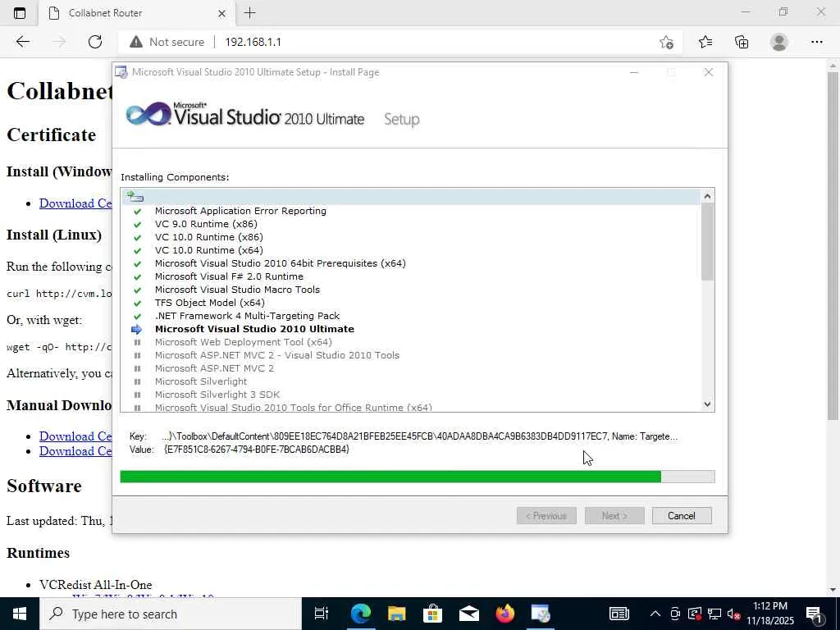This screenshot has height=630, width=840.
Task: Select Microsoft Web Deployment Tool (x64) row
Action: coord(412,342)
